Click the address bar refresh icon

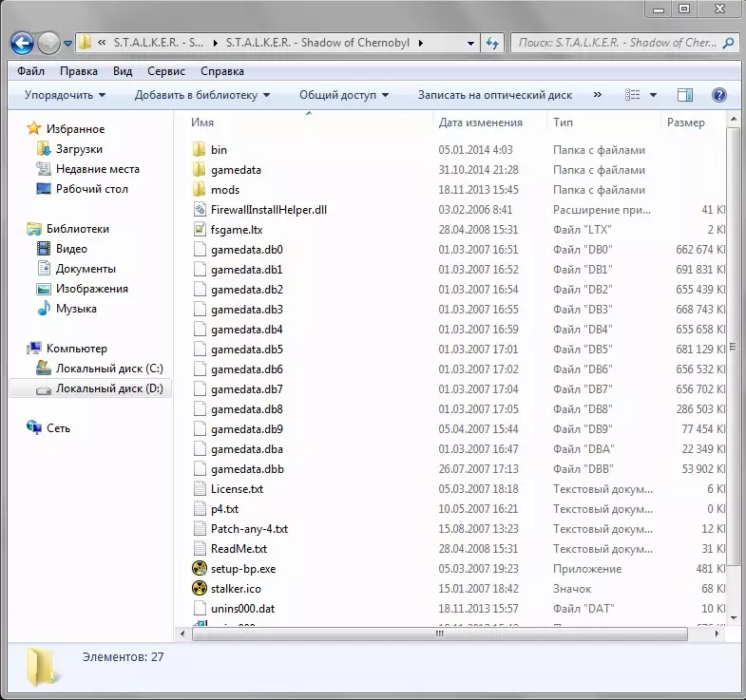pyautogui.click(x=492, y=44)
